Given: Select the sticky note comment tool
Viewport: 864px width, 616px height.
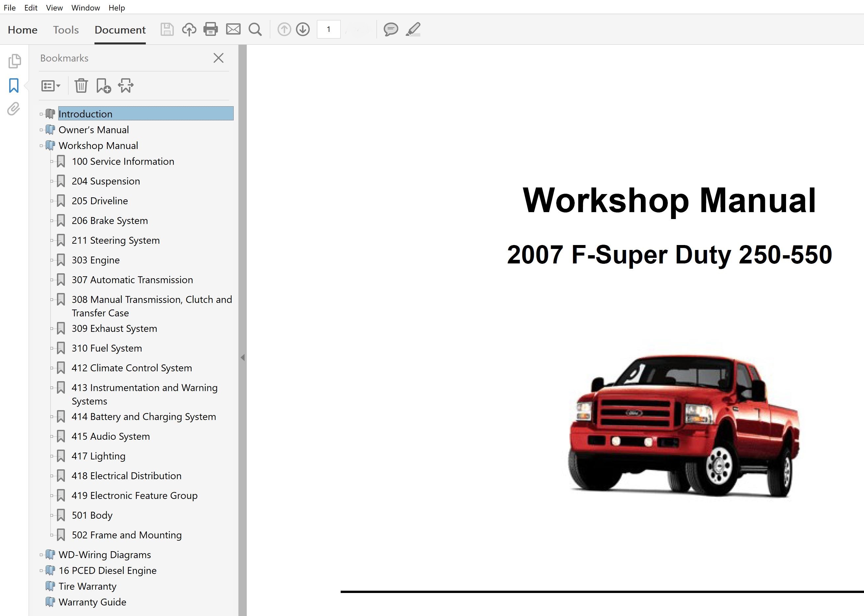Looking at the screenshot, I should [390, 29].
